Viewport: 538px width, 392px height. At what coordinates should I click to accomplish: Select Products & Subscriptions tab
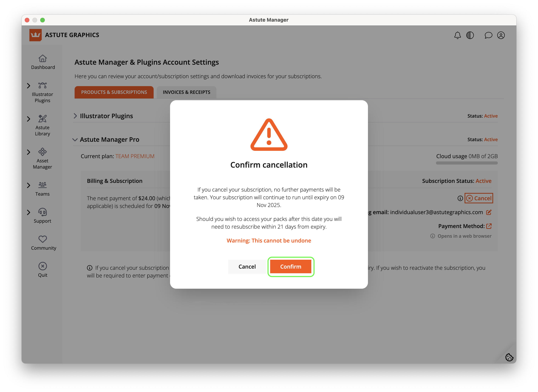pyautogui.click(x=114, y=92)
